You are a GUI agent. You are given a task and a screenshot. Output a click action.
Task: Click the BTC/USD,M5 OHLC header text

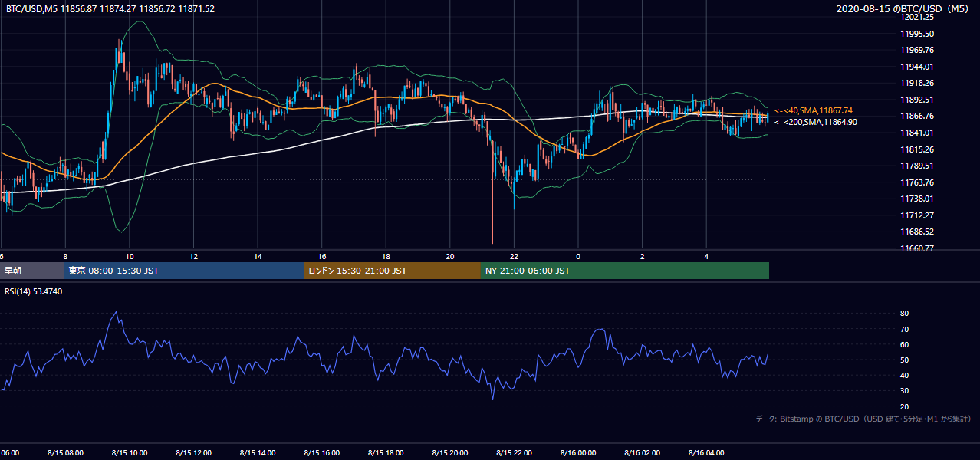click(110, 8)
